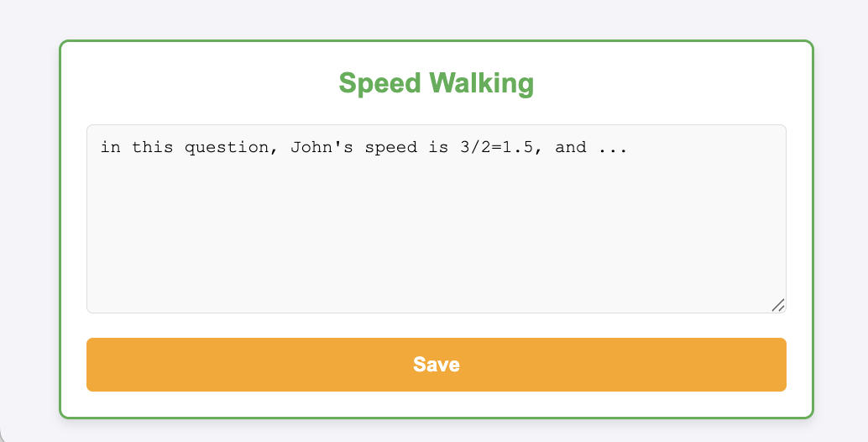868x442 pixels.
Task: Click the Speed Walking heading
Action: (436, 83)
